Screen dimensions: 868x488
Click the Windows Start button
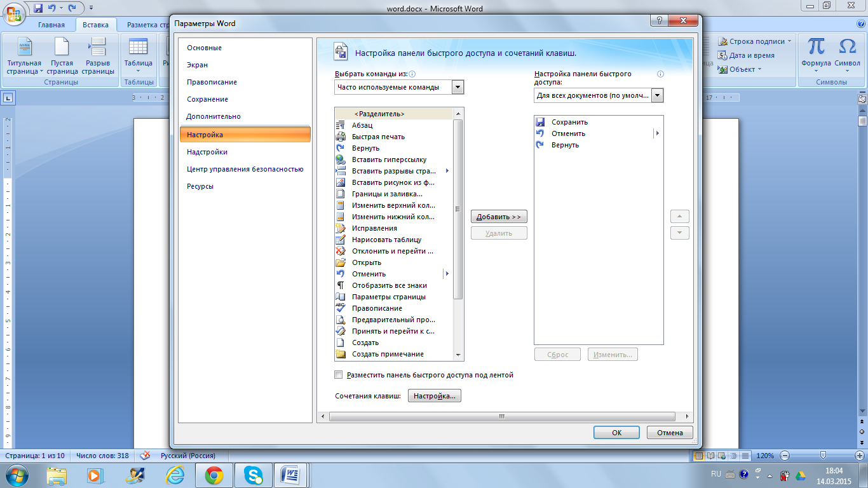[18, 475]
